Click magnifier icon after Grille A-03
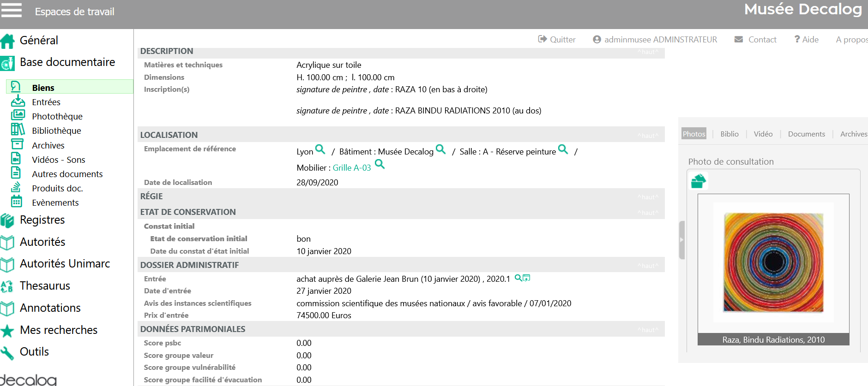Image resolution: width=868 pixels, height=386 pixels. point(380,164)
